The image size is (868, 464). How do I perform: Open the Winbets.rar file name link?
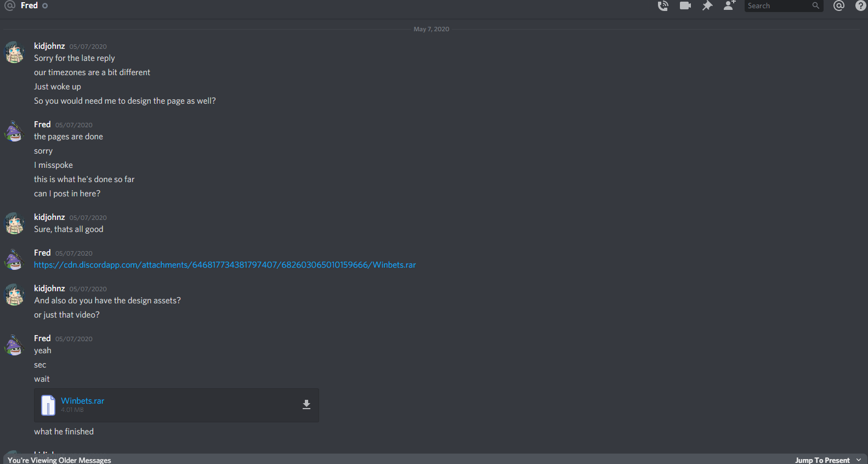[83, 401]
